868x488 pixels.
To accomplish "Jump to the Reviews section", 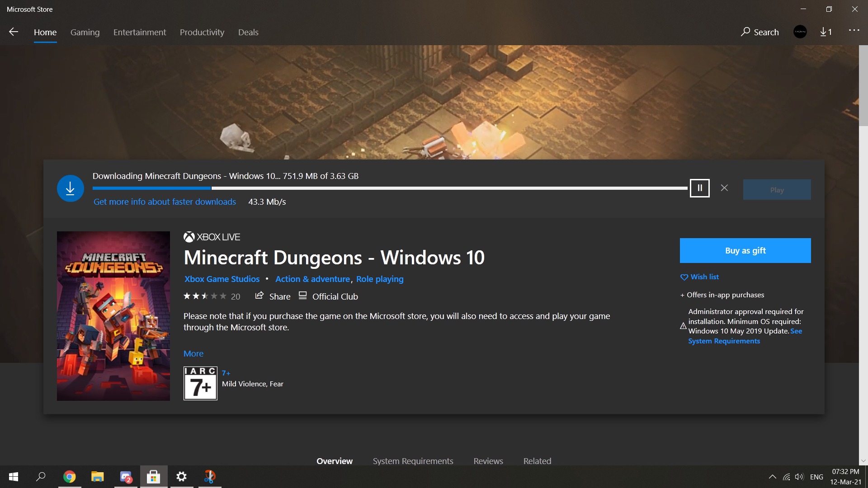I will point(488,461).
